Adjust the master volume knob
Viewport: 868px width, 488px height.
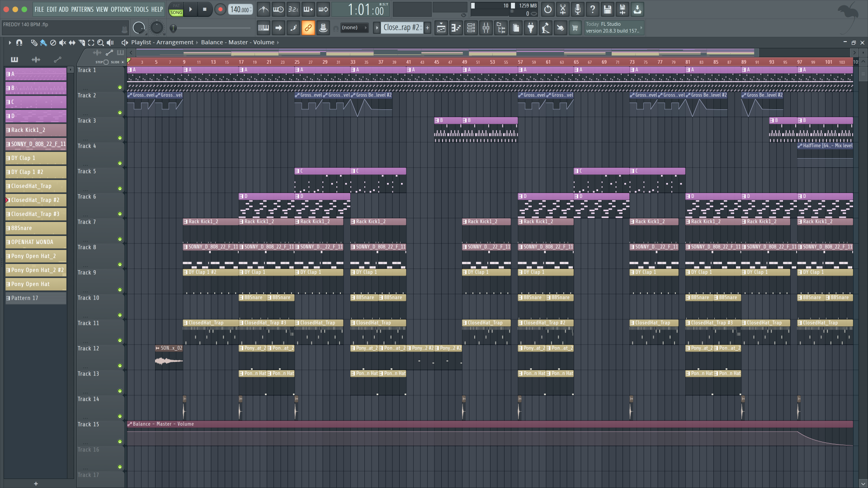pos(139,28)
